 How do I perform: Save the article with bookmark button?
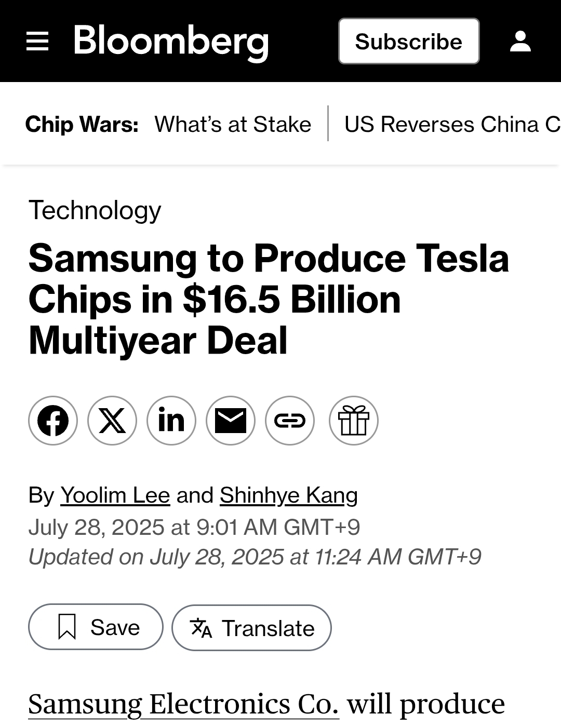pyautogui.click(x=96, y=627)
